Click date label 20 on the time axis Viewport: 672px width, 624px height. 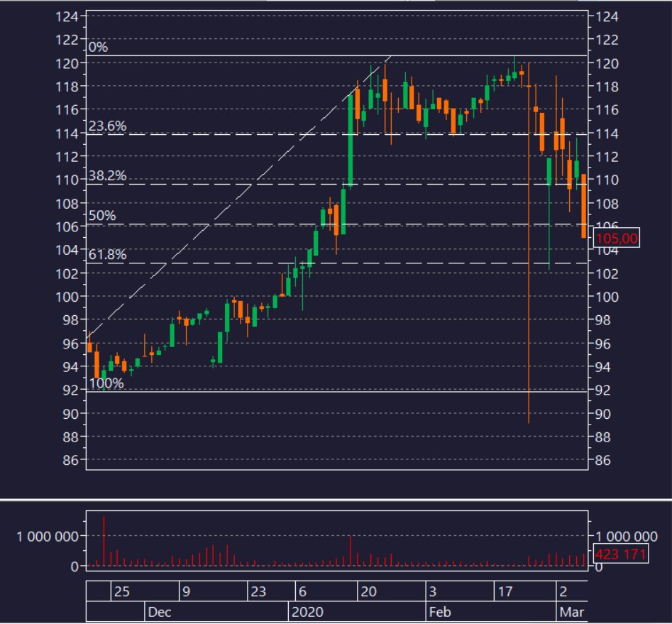pyautogui.click(x=368, y=592)
